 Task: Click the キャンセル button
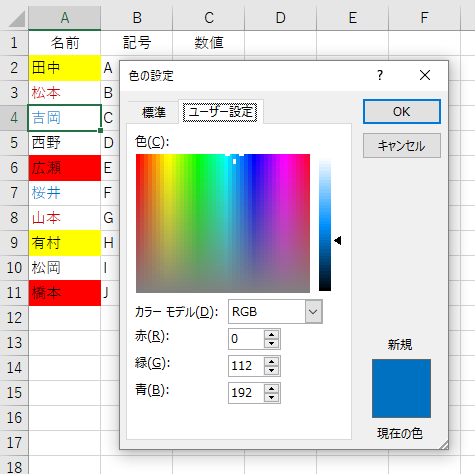tap(402, 146)
